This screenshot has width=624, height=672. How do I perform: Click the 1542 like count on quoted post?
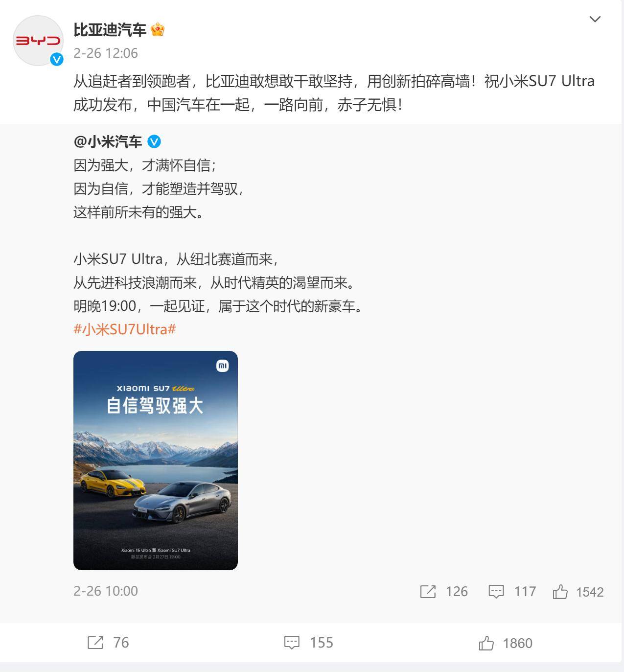click(x=590, y=592)
